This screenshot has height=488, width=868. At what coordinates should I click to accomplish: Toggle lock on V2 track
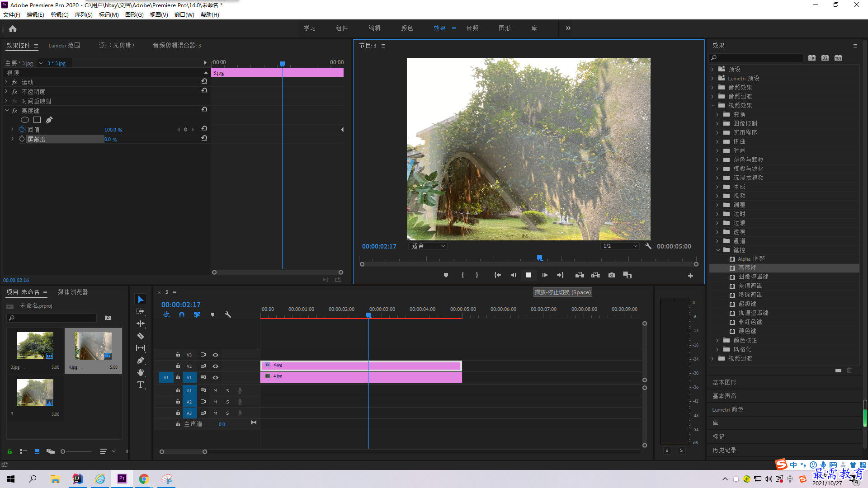click(178, 366)
